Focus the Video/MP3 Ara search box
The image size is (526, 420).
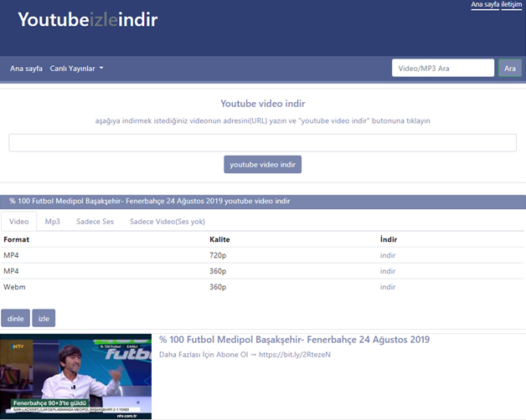(443, 69)
